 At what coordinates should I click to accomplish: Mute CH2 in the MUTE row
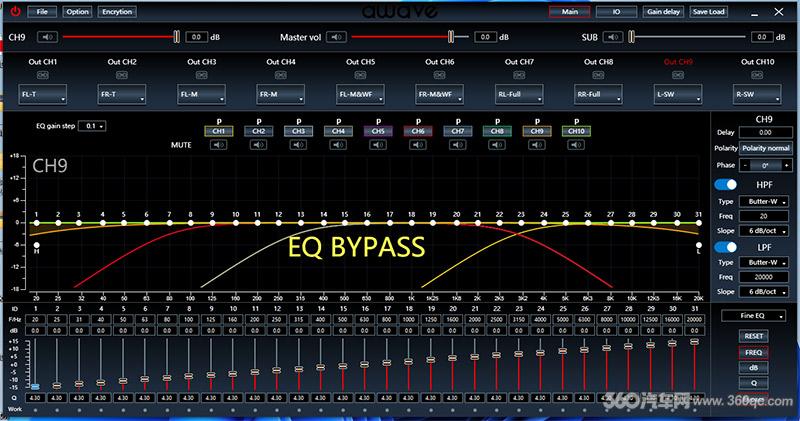(x=259, y=145)
